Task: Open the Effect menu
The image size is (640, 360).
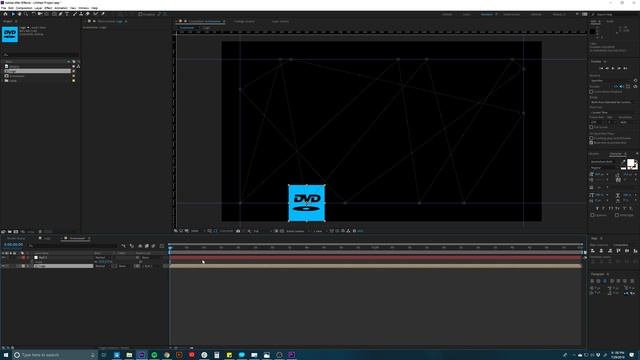Action: [x=48, y=8]
